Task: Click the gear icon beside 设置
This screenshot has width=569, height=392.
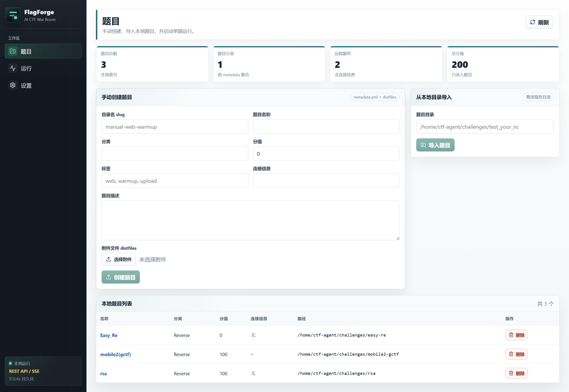Action: pos(13,85)
